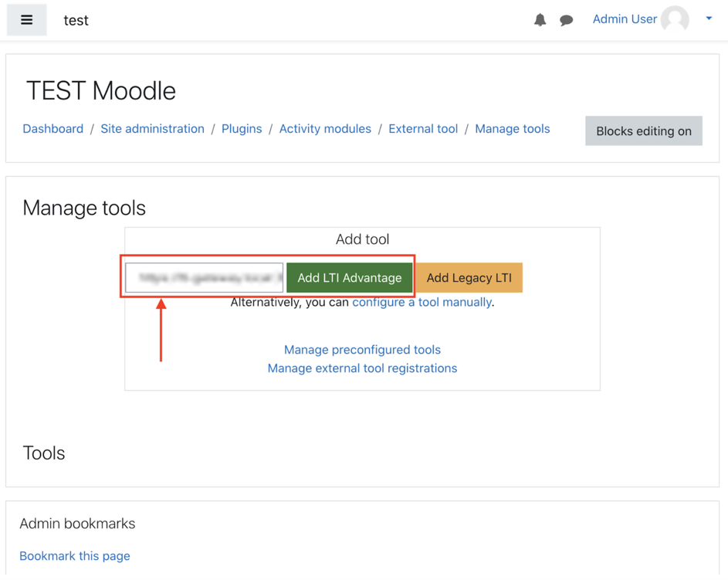Image resolution: width=728 pixels, height=580 pixels.
Task: Open Activity modules breadcrumb link
Action: 325,129
